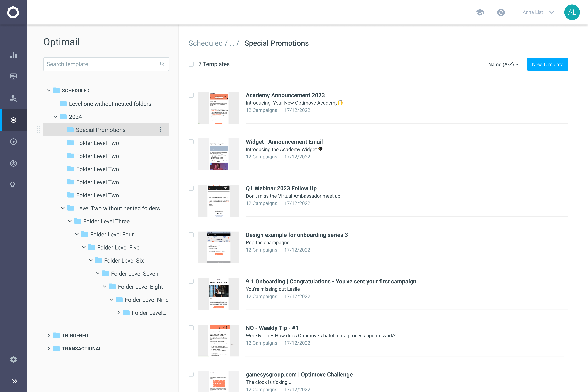Open the lightbulb insights sidebar icon
588x392 pixels.
pos(12,185)
